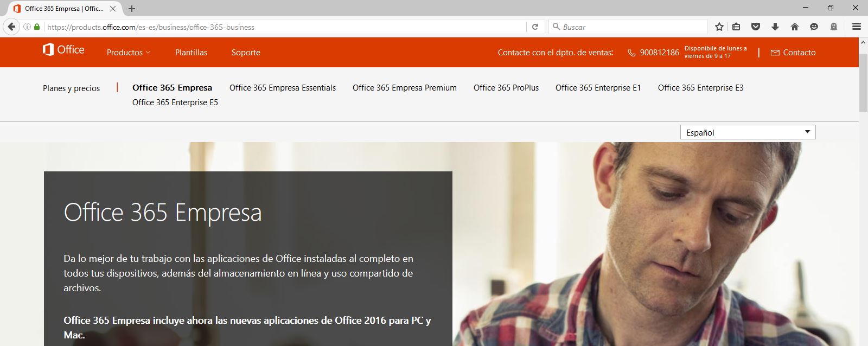Click the URL address bar
The height and width of the screenshot is (346, 868).
(285, 27)
